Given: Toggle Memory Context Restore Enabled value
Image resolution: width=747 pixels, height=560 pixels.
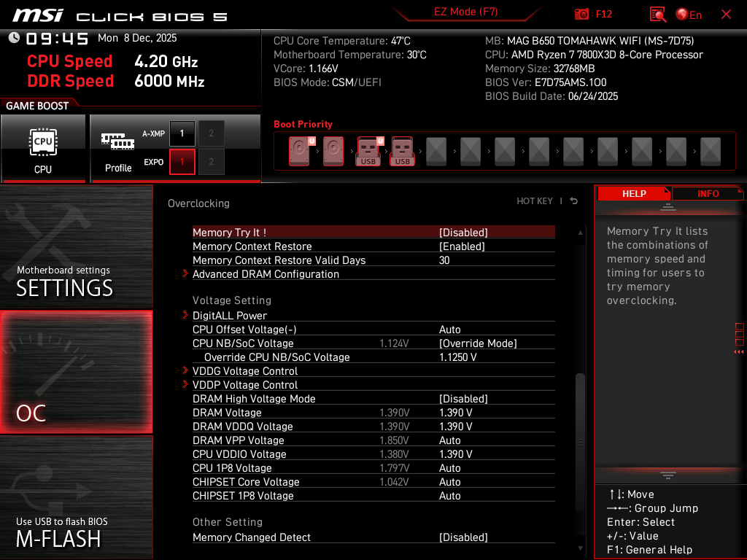Looking at the screenshot, I should click(462, 246).
